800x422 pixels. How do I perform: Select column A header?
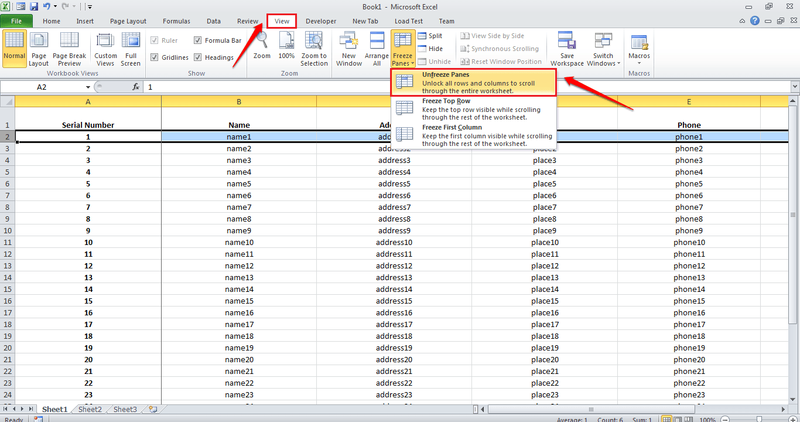coord(88,102)
